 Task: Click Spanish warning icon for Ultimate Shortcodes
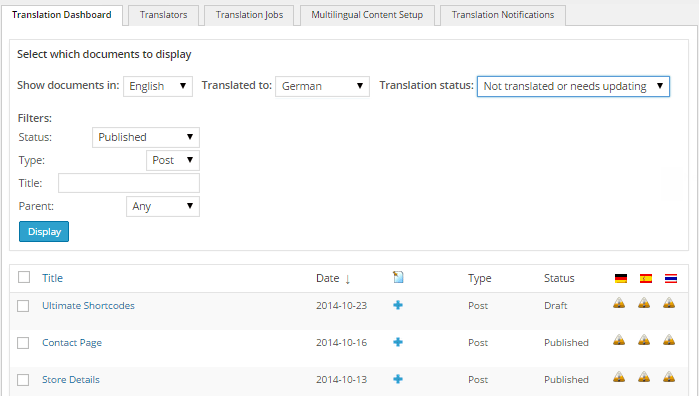click(644, 303)
